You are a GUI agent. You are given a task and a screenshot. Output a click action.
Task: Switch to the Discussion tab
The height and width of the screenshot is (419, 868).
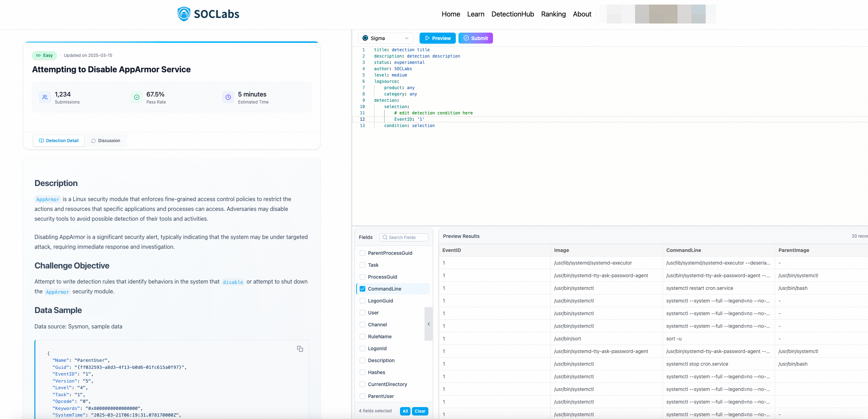[x=106, y=141]
